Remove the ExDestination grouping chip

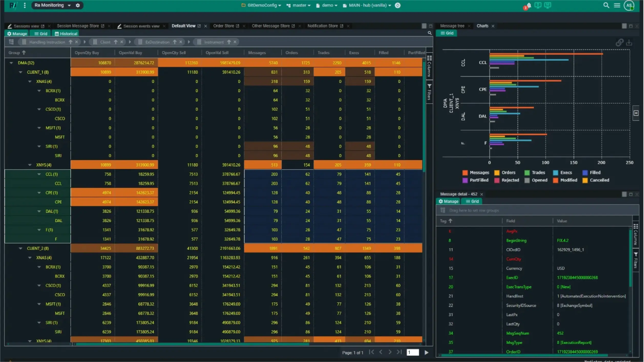[181, 42]
